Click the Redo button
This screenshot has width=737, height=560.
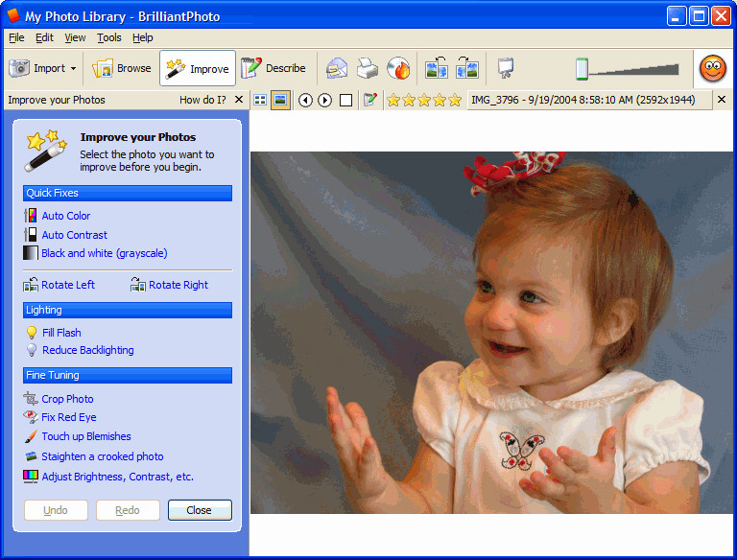click(x=128, y=510)
